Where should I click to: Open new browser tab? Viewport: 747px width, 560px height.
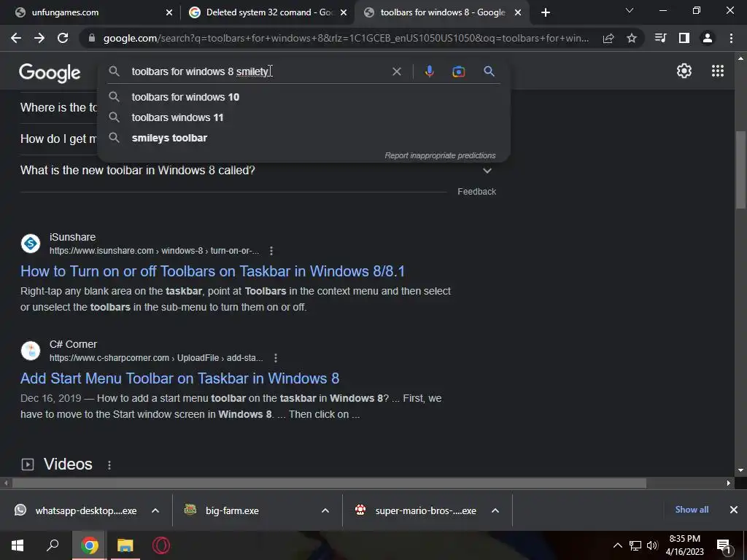pos(546,12)
